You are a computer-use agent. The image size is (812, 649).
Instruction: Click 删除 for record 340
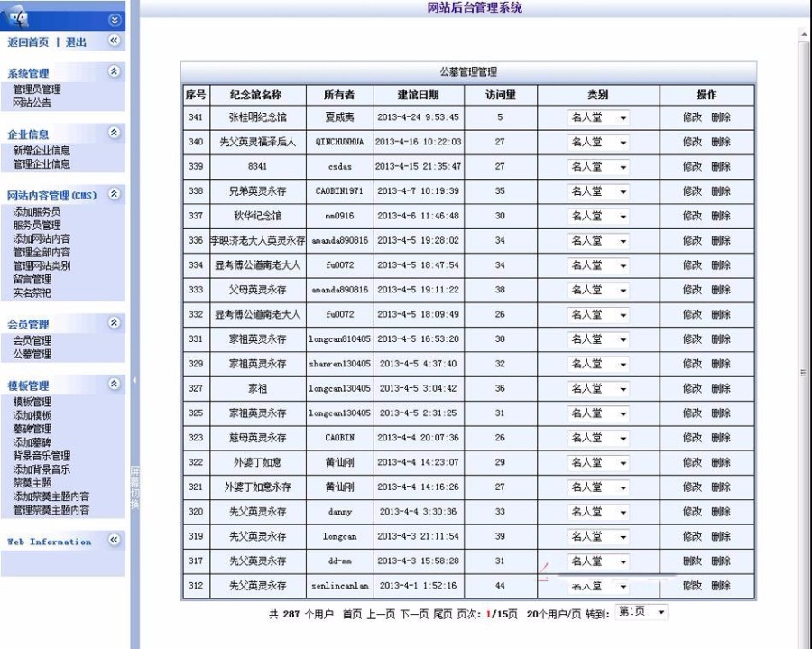coord(720,143)
